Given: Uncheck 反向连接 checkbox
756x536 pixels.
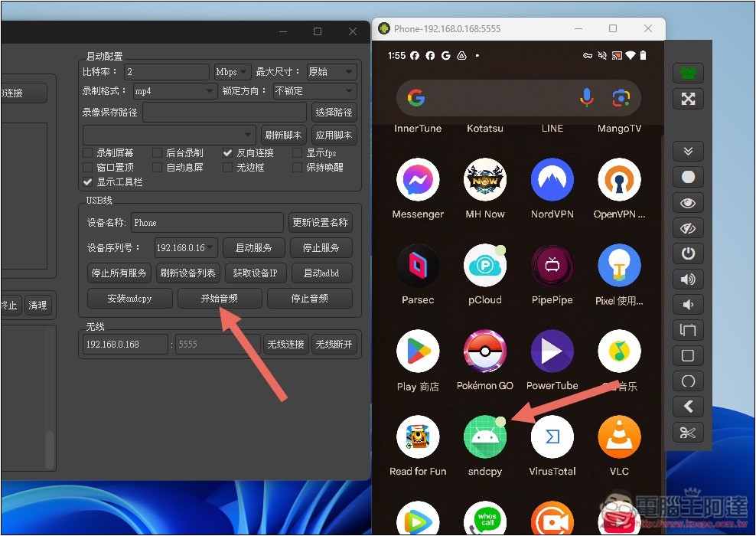Looking at the screenshot, I should [x=227, y=153].
